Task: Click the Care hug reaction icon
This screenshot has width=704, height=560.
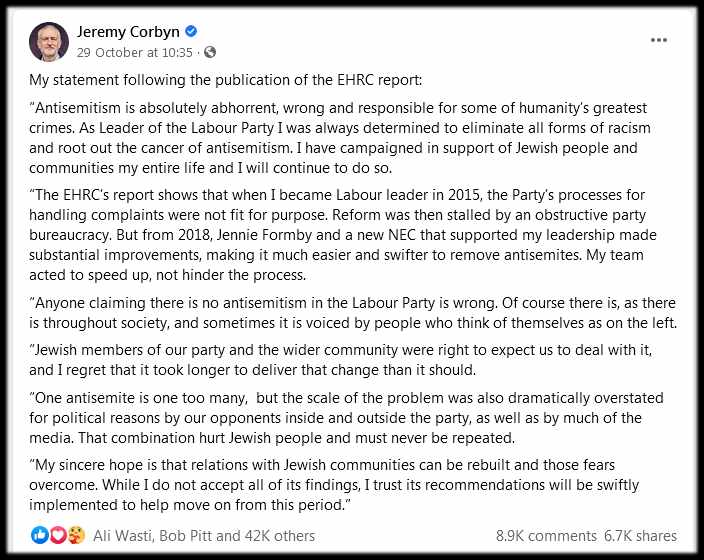Action: pyautogui.click(x=76, y=535)
